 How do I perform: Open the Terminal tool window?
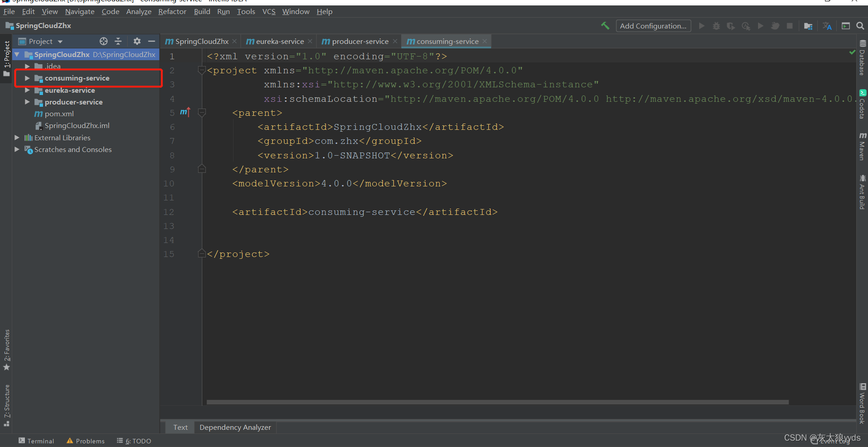coord(36,441)
